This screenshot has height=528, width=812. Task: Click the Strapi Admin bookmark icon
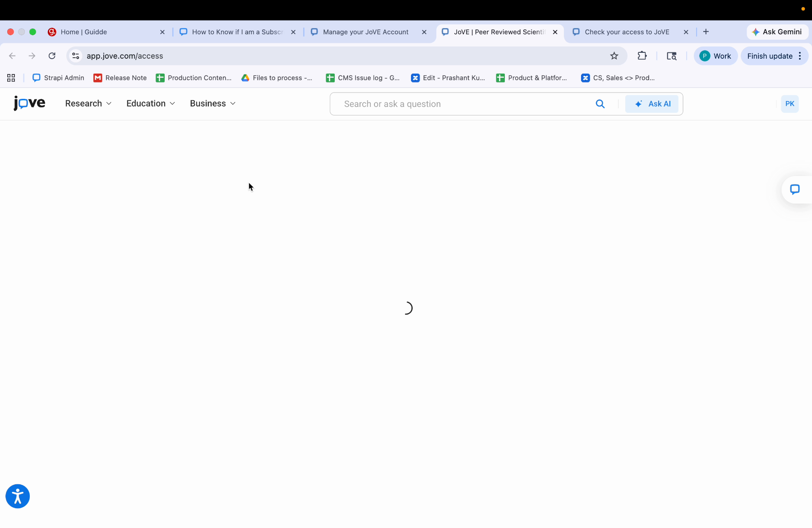click(x=36, y=78)
